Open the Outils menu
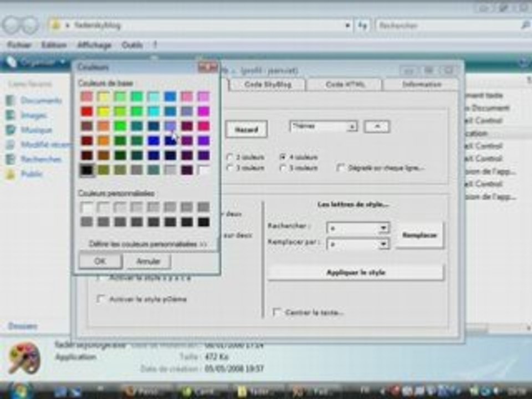The image size is (532, 399). click(132, 45)
